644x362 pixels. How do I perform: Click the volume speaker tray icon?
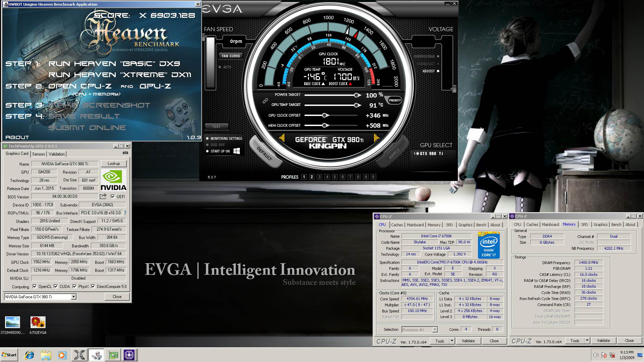596,355
